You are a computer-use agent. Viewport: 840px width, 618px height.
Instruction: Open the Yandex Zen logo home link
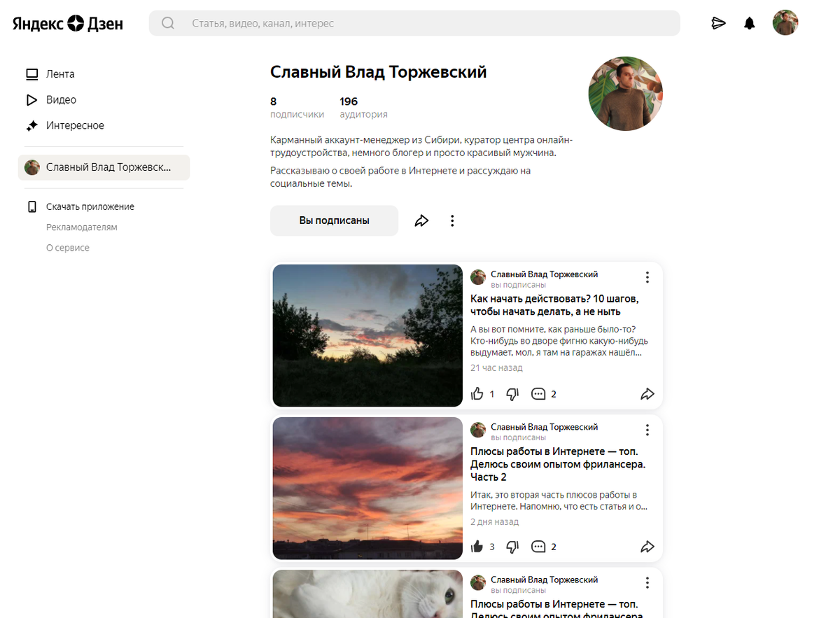(67, 23)
